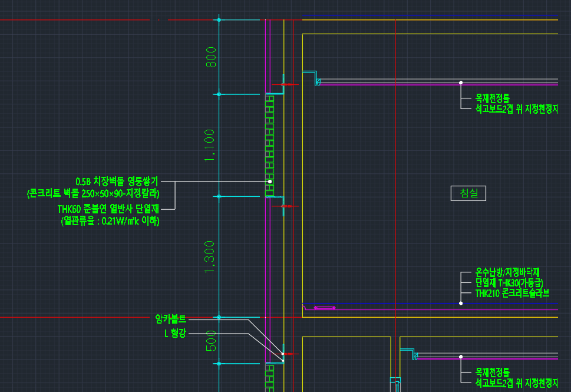Click the 온수난방/지정바닥재 annotation
Screen dimensions: 571x392
[x=507, y=272]
